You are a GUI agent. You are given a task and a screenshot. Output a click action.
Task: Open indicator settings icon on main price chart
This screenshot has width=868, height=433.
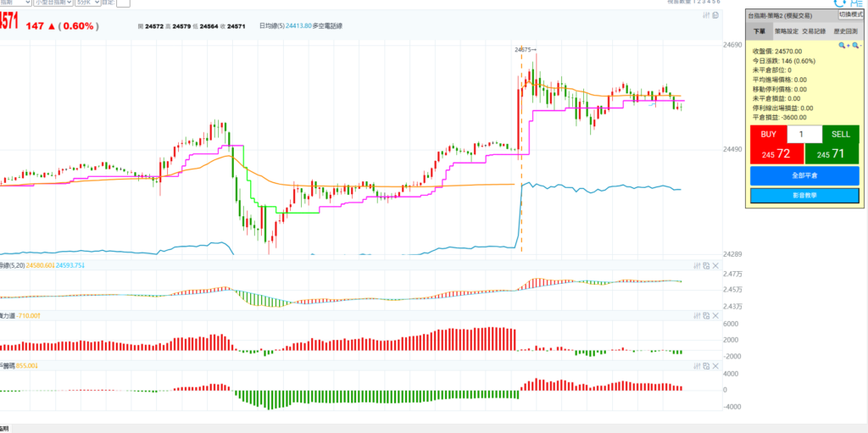point(705,14)
